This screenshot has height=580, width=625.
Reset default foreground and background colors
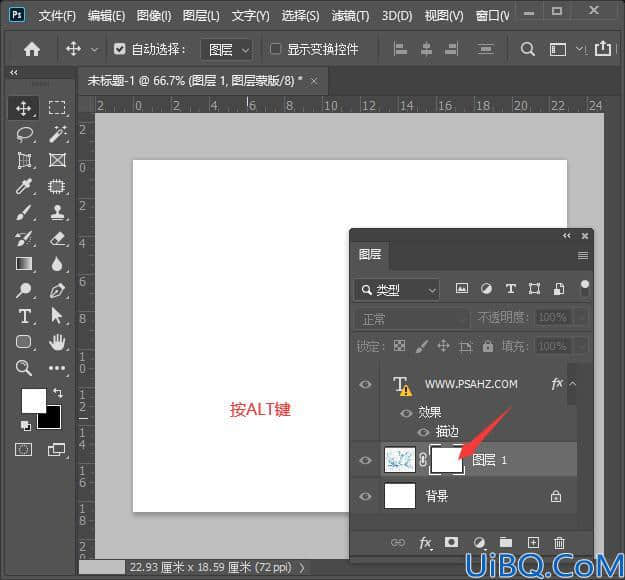26,426
